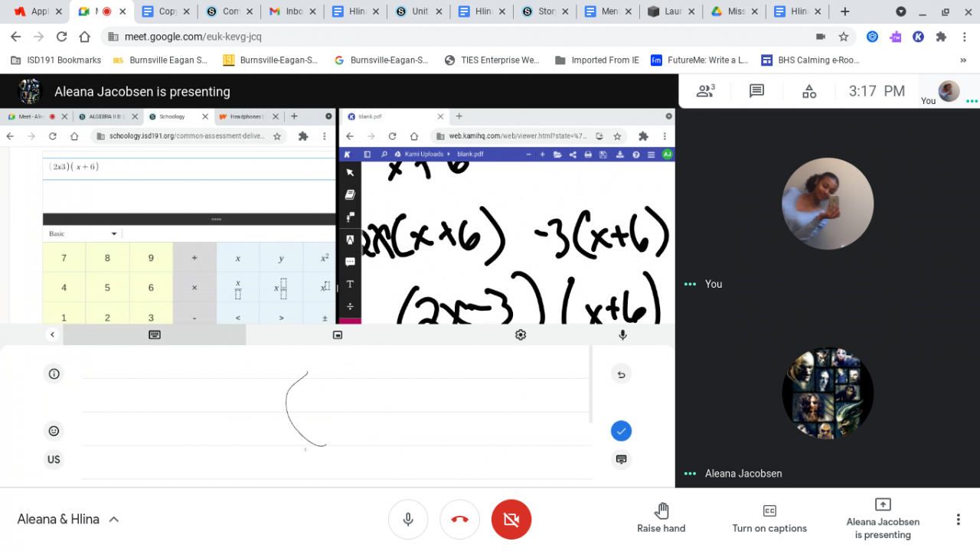The width and height of the screenshot is (980, 551).
Task: Bookmark this page with the star
Action: coord(844,37)
